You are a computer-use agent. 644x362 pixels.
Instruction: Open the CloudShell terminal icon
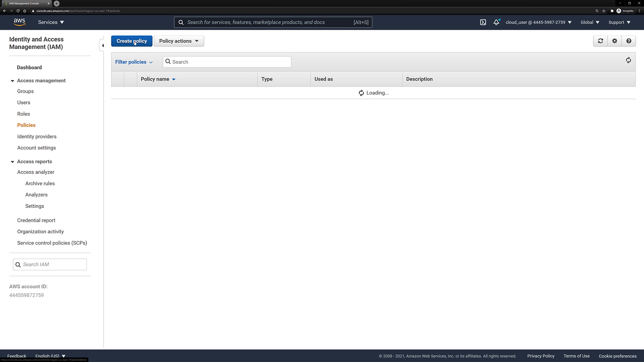coord(483,22)
